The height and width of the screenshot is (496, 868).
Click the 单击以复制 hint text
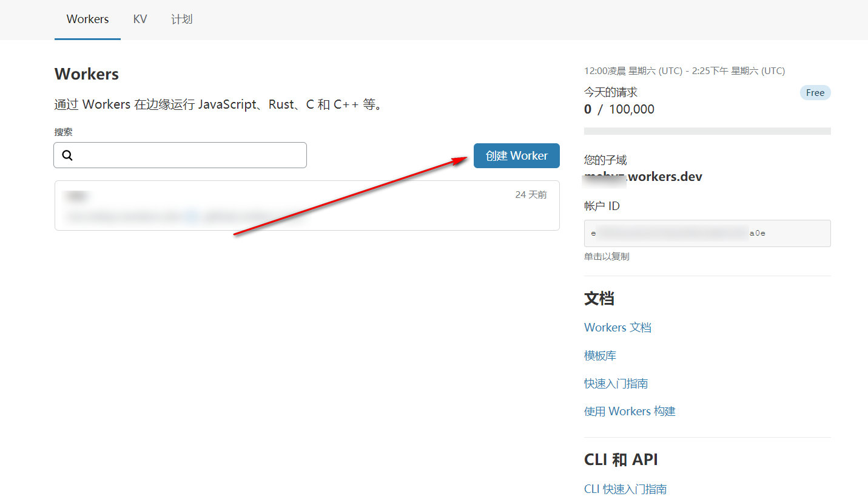607,256
